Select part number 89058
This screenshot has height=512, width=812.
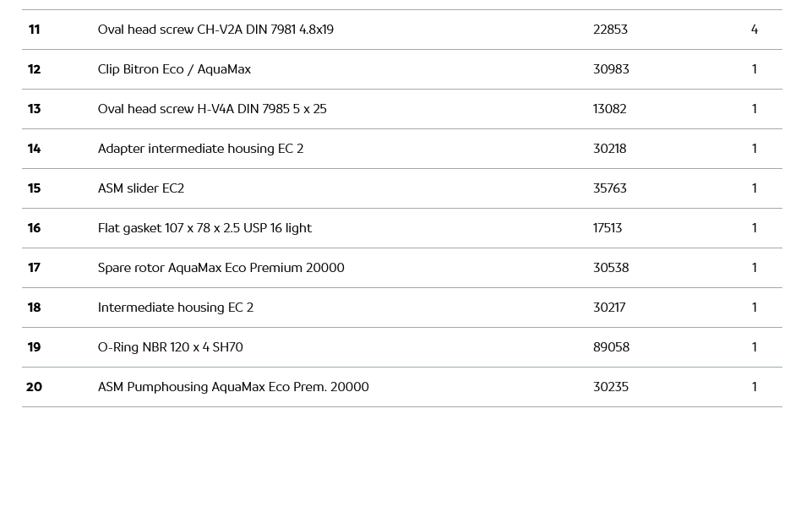tap(611, 347)
